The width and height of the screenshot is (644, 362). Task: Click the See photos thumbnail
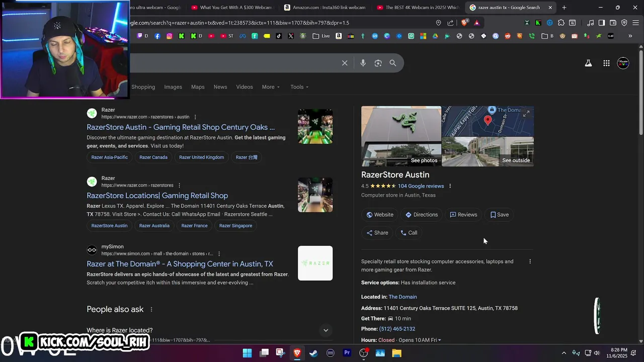point(401,136)
